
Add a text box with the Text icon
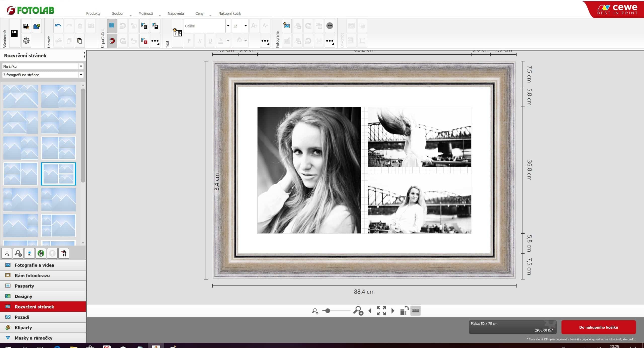tap(177, 33)
